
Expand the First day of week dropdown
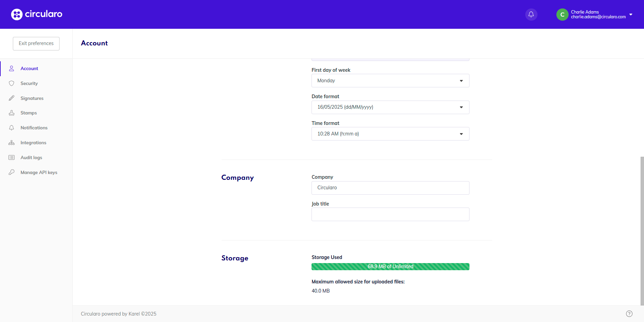point(390,81)
